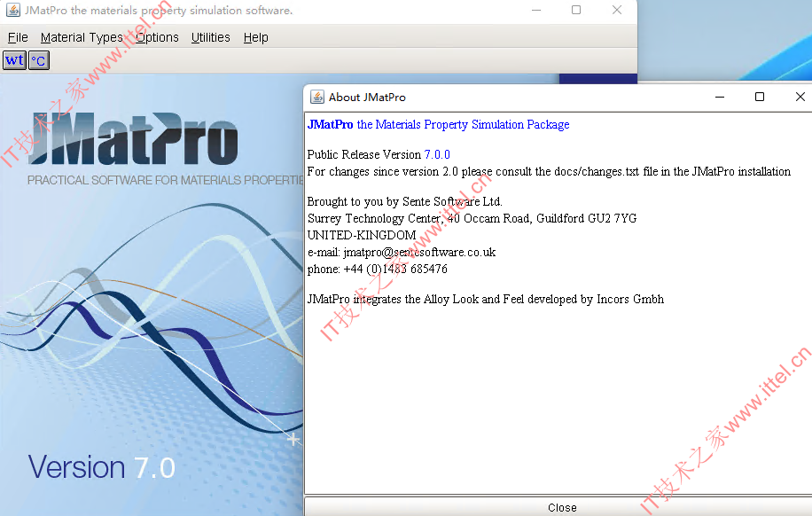Click the About JMatPro dialog Java icon

[x=317, y=97]
